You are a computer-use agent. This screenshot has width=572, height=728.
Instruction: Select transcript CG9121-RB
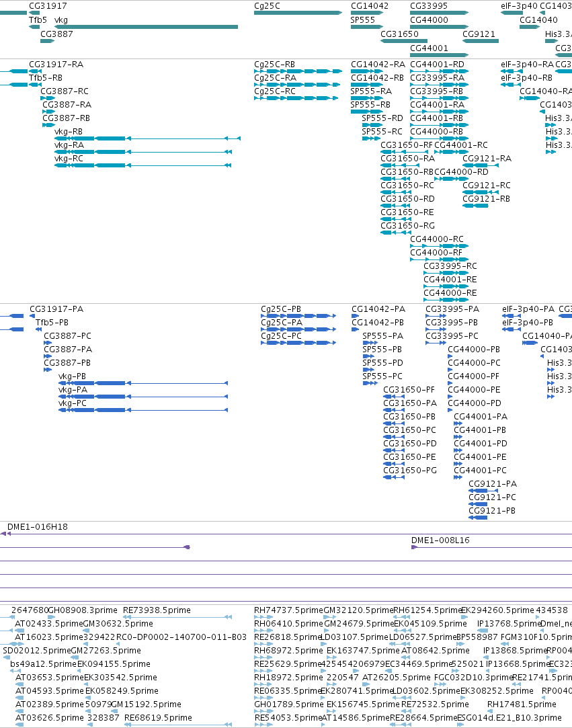click(x=486, y=199)
